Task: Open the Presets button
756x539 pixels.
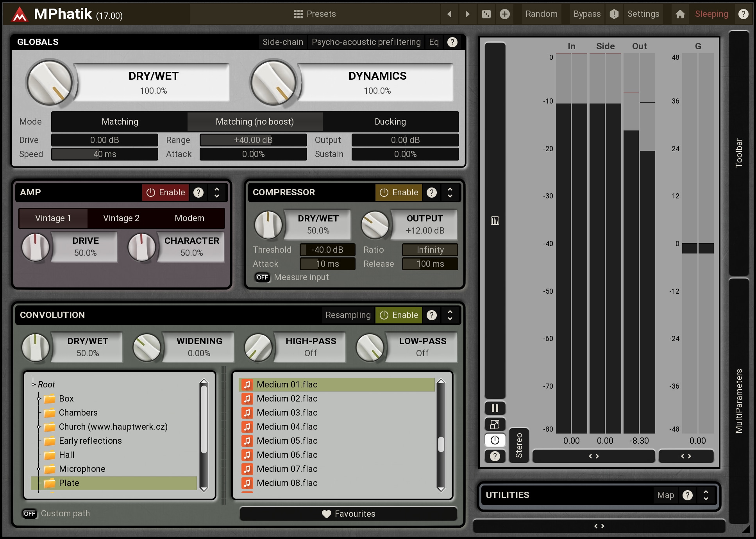Action: (315, 14)
